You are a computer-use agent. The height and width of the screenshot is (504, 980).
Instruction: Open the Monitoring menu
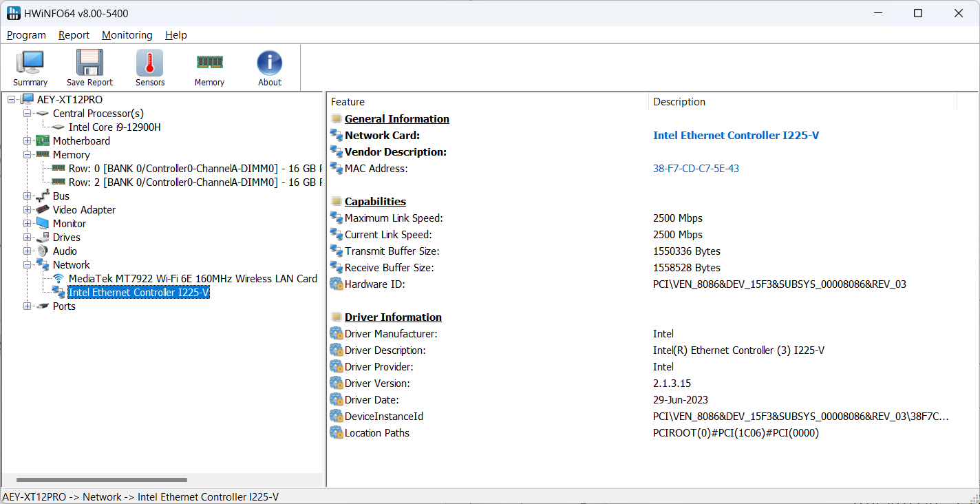click(x=127, y=35)
